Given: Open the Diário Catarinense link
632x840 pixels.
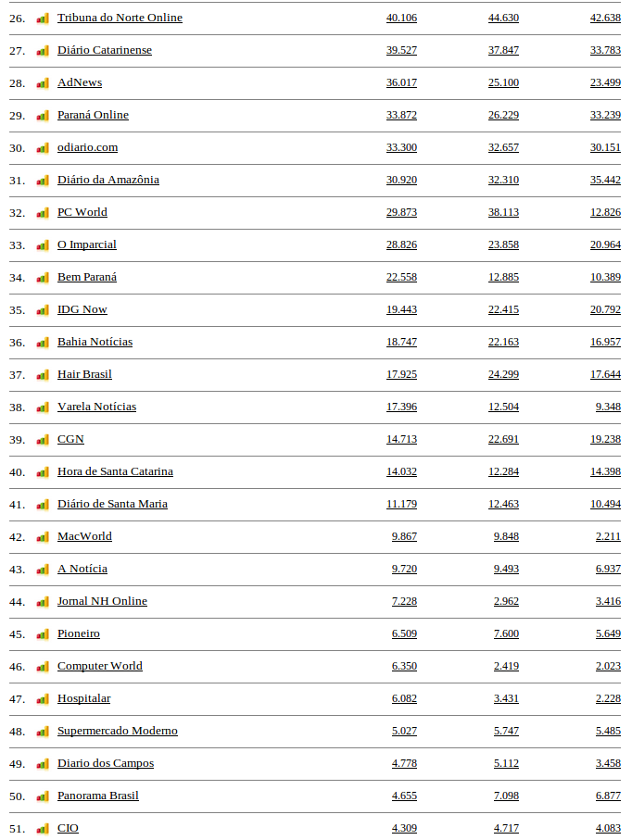Looking at the screenshot, I should 105,50.
